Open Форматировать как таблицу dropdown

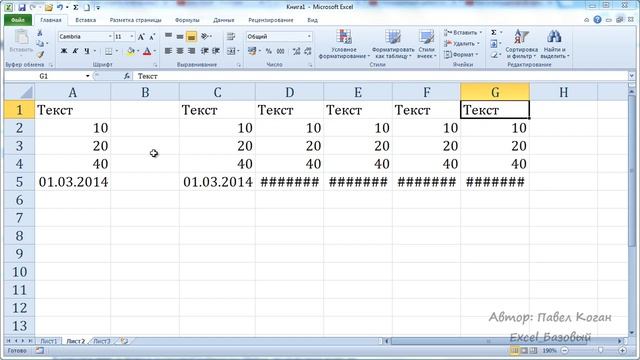(x=393, y=44)
